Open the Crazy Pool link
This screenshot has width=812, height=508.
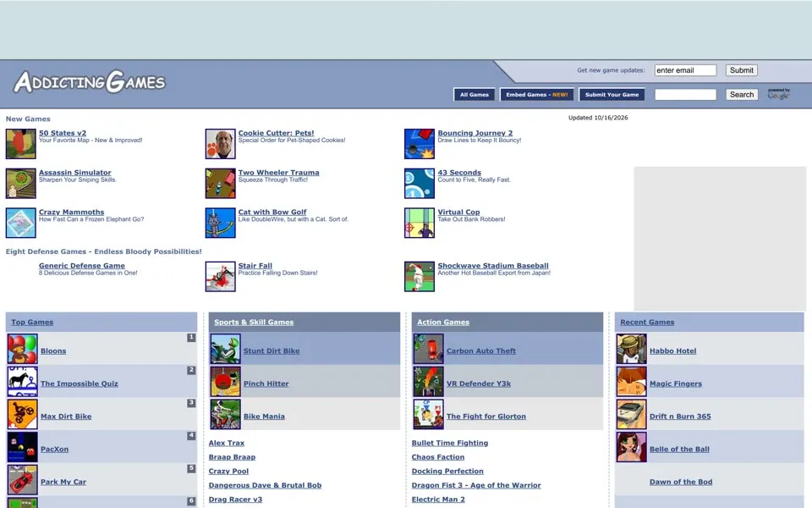point(228,471)
